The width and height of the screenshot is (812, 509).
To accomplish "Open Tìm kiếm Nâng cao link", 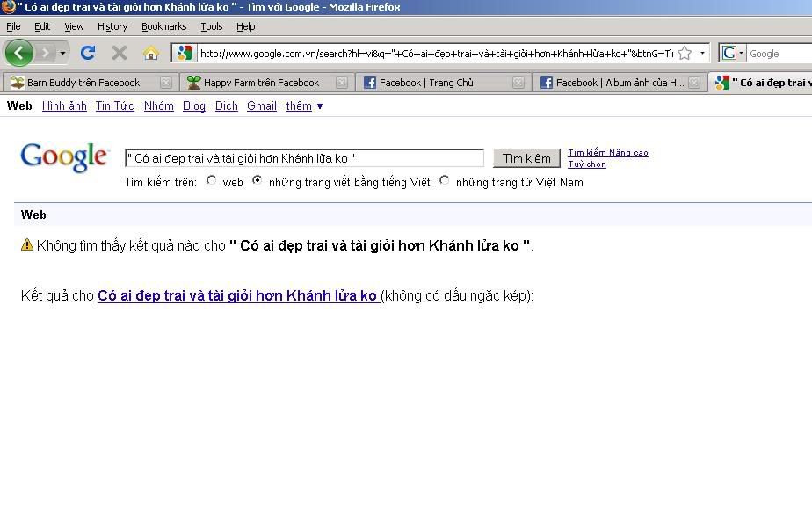I will pyautogui.click(x=608, y=153).
